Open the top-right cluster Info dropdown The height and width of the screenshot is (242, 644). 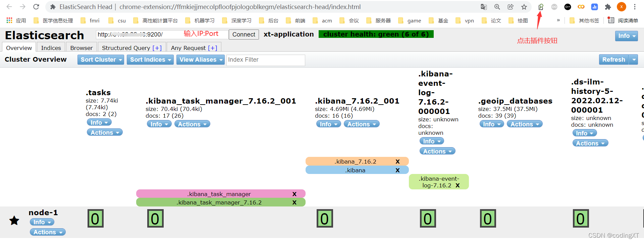click(626, 36)
